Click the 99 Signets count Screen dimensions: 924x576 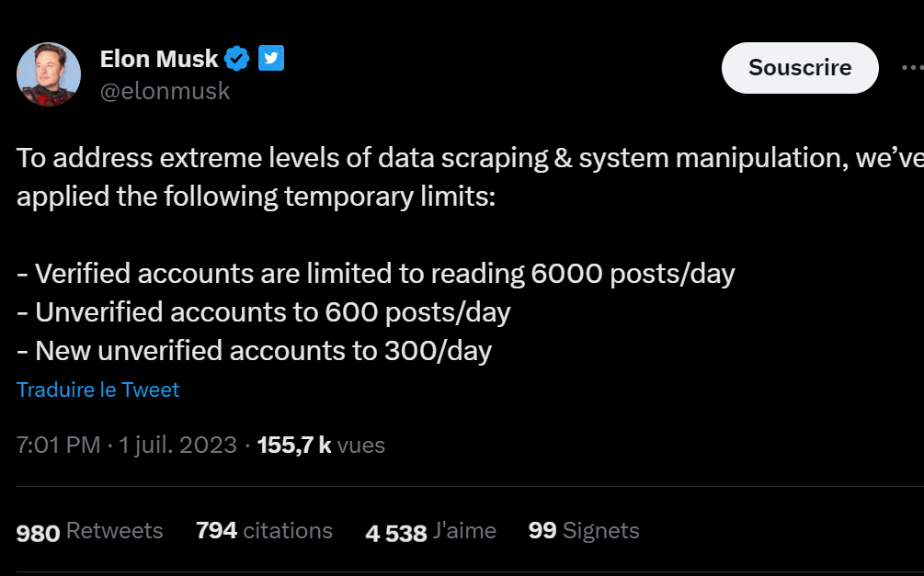coord(584,531)
